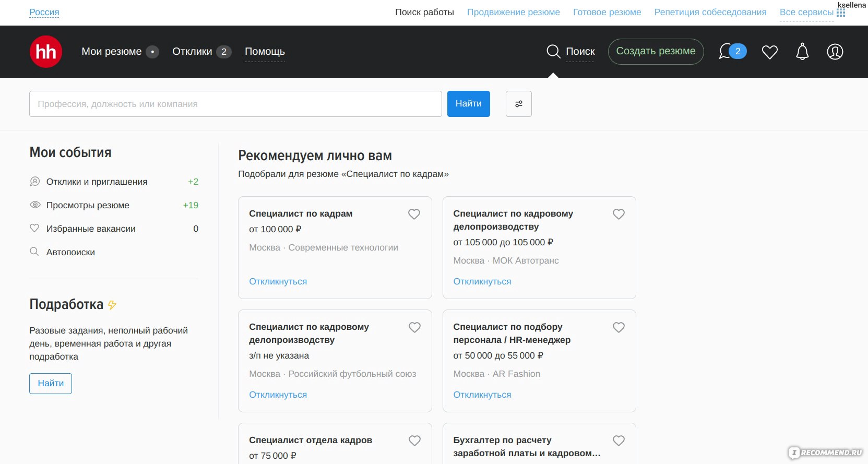Open Готовое резюме link
868x464 pixels.
point(607,12)
